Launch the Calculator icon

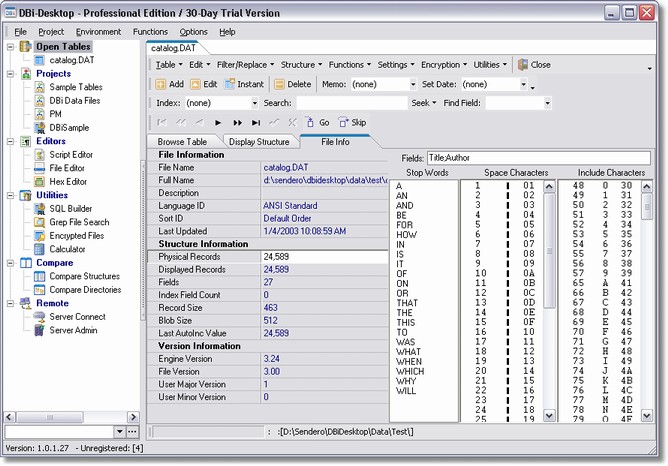(x=40, y=249)
